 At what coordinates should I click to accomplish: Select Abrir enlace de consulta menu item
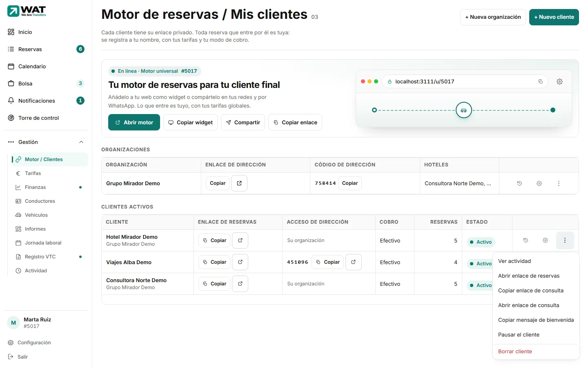pos(536,305)
